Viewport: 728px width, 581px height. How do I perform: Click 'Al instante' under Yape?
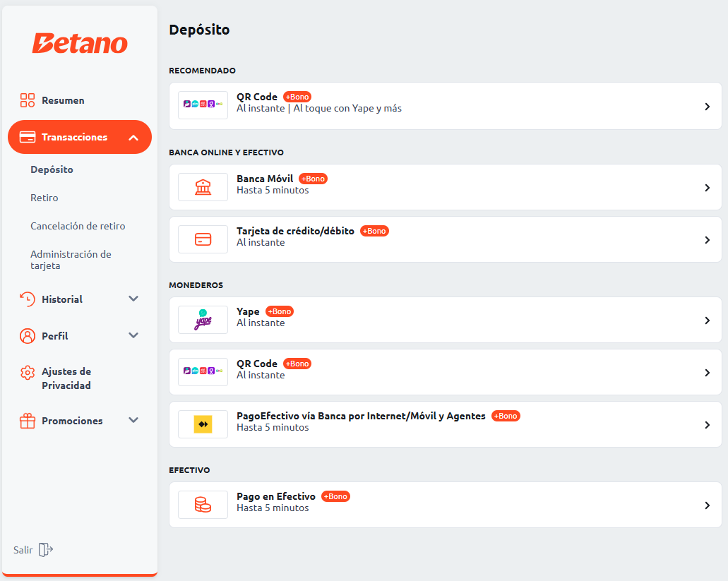tap(261, 323)
